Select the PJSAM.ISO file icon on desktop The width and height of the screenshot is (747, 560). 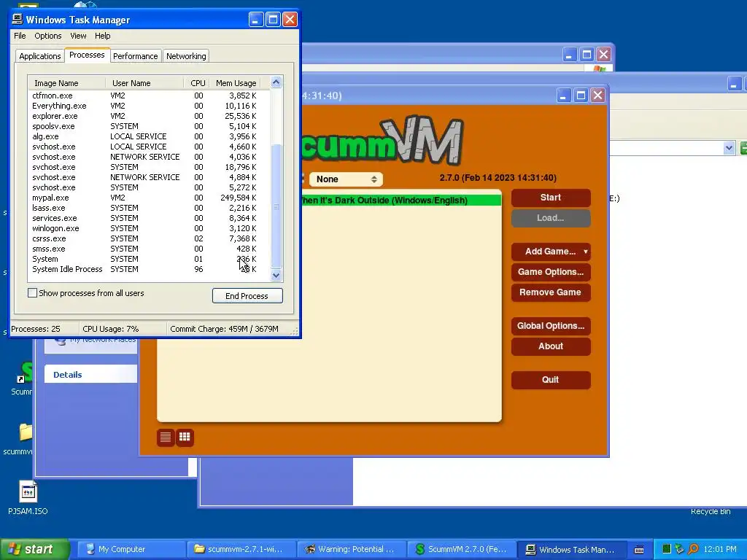click(x=28, y=492)
